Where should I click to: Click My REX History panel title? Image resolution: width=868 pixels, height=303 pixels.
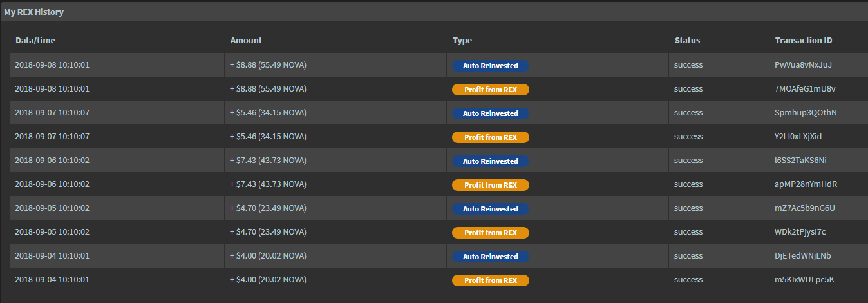33,12
